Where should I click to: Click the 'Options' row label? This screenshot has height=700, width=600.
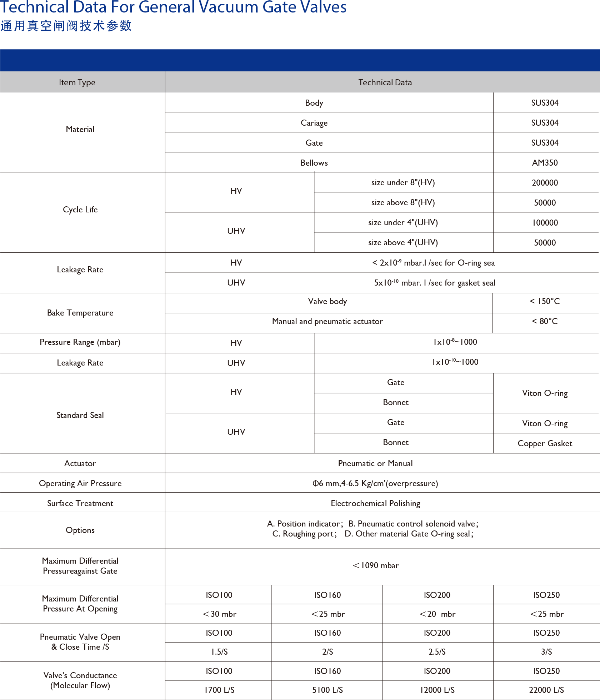pyautogui.click(x=80, y=530)
